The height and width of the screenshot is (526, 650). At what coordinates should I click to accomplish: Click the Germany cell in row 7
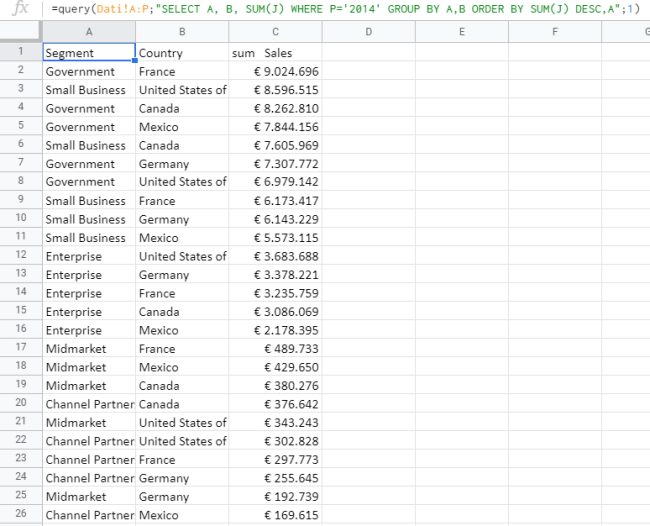point(181,164)
